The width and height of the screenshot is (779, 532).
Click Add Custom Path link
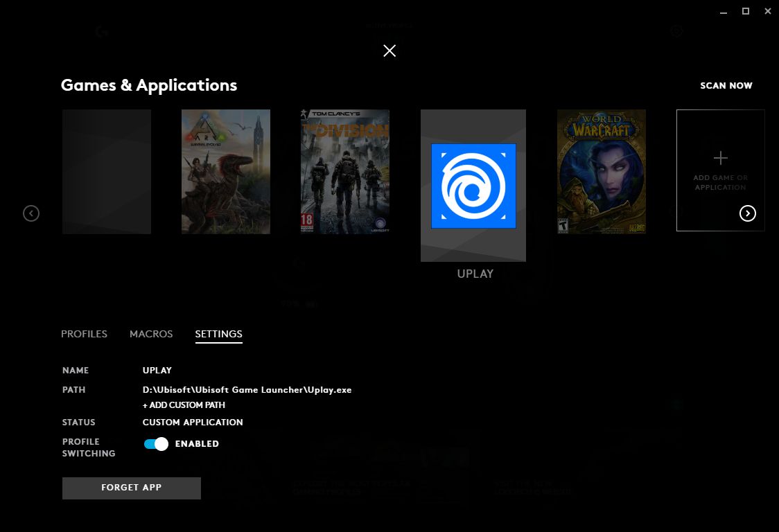point(184,405)
